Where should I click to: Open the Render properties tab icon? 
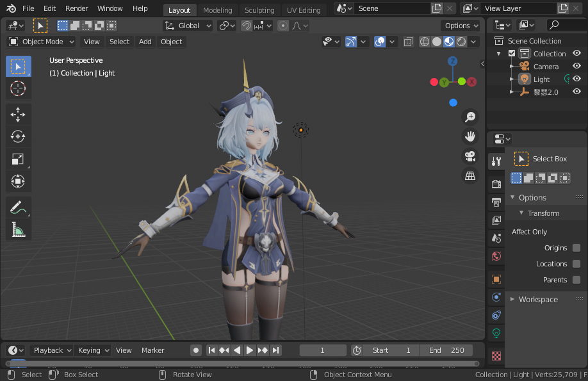496,184
